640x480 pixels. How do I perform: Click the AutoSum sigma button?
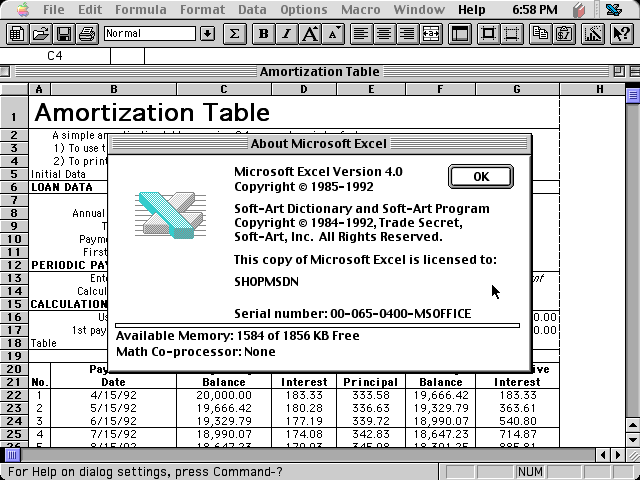tap(235, 33)
